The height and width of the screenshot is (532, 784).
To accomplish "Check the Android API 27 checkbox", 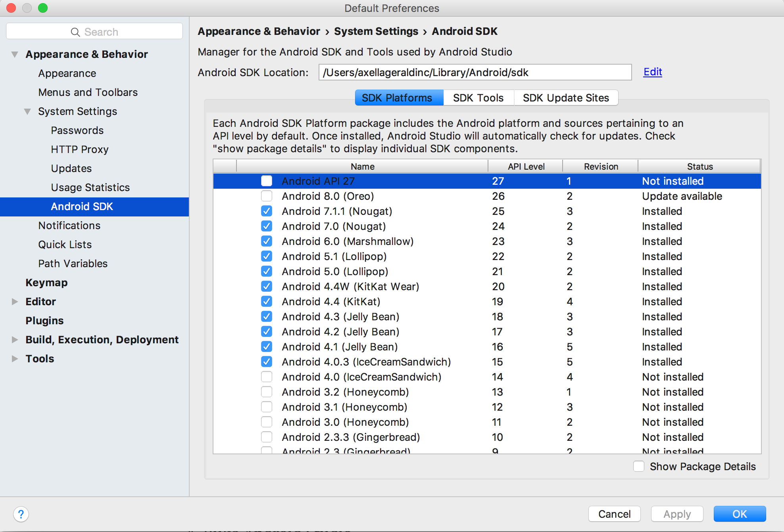I will click(x=267, y=181).
